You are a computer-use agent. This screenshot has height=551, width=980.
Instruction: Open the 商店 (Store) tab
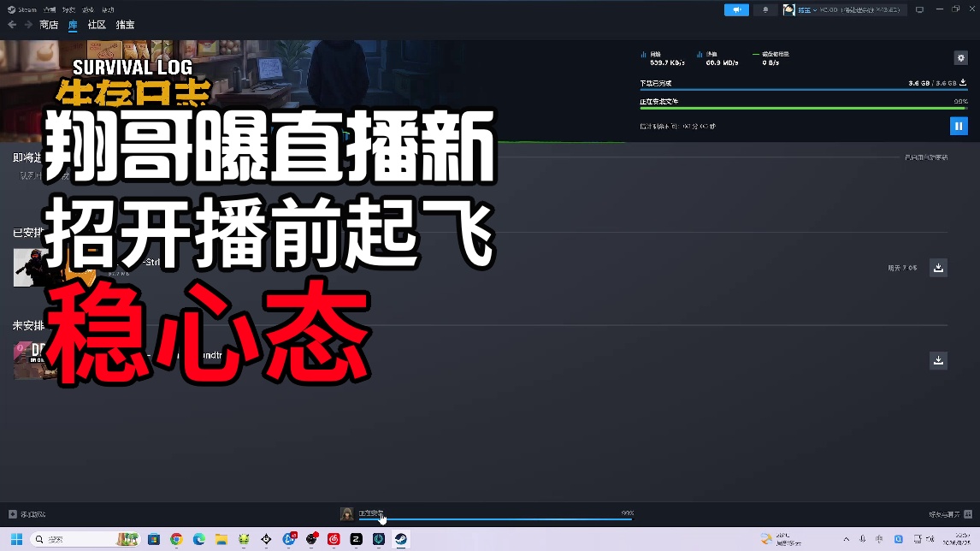click(x=49, y=25)
